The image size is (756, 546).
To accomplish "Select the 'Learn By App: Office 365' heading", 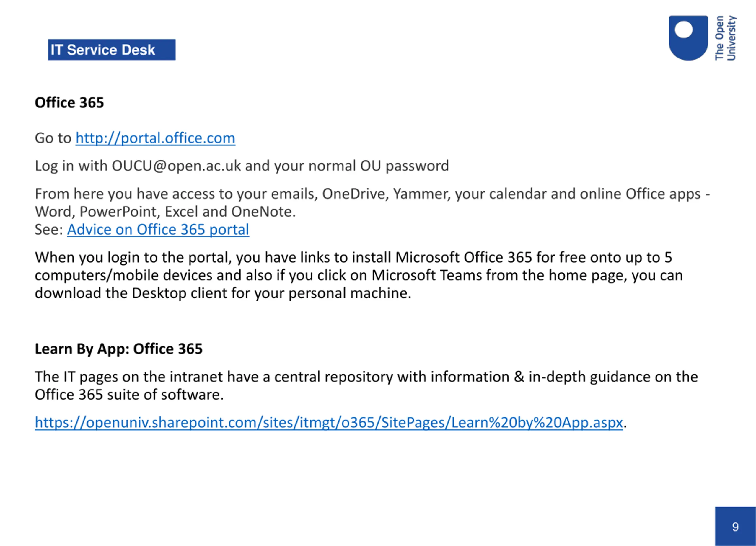I will (119, 349).
